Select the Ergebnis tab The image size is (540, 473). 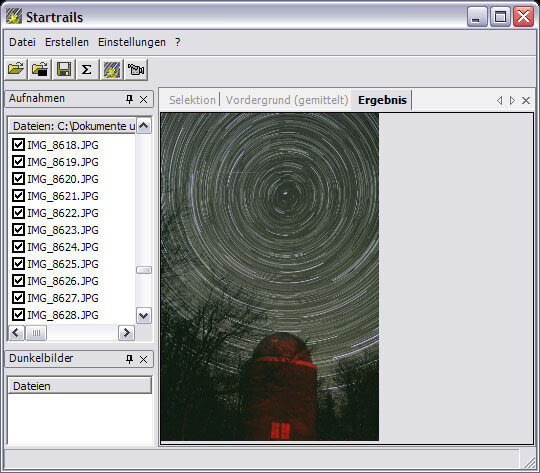[382, 100]
